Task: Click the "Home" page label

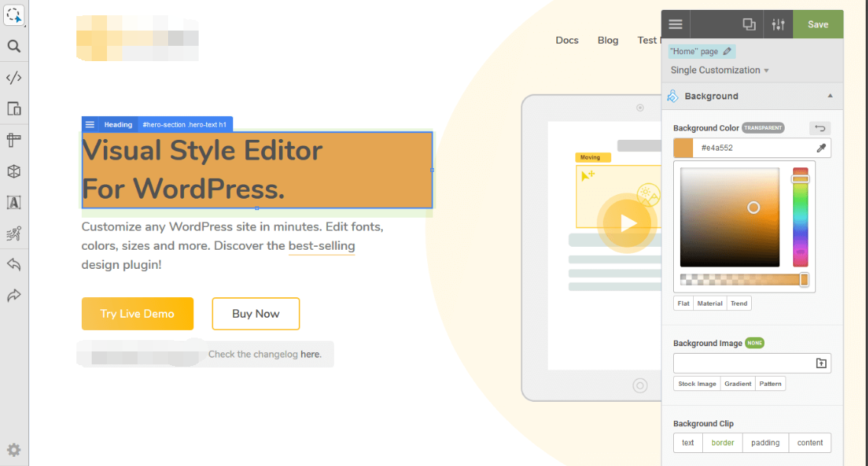Action: point(694,51)
